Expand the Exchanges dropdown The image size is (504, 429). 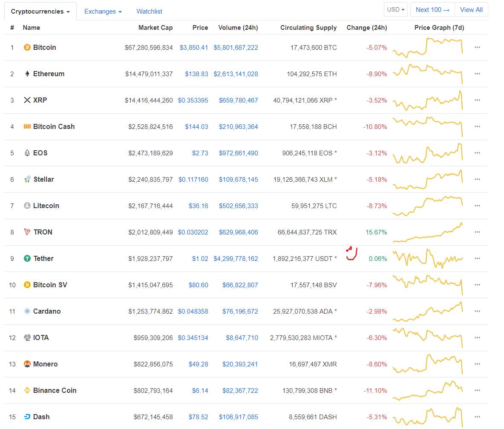(103, 11)
